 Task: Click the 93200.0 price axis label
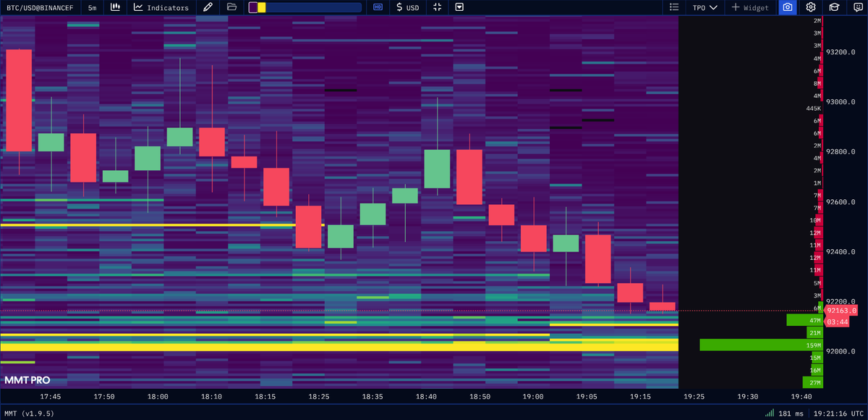[x=841, y=52]
